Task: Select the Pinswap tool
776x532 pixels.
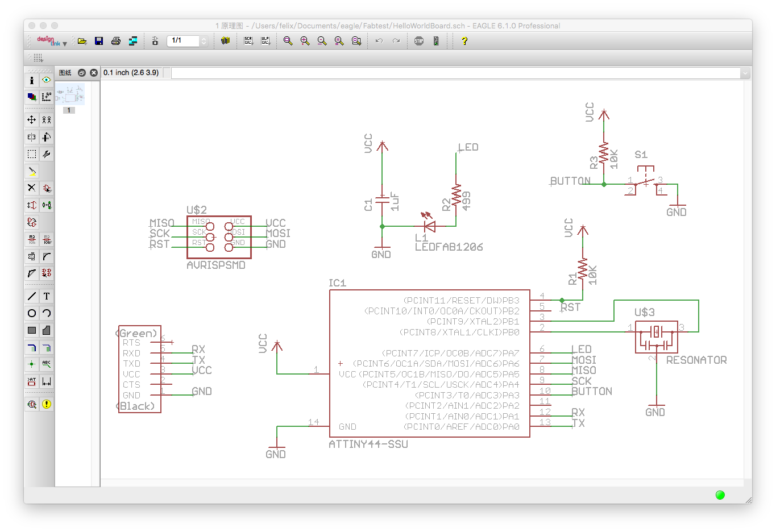Action: tap(32, 205)
